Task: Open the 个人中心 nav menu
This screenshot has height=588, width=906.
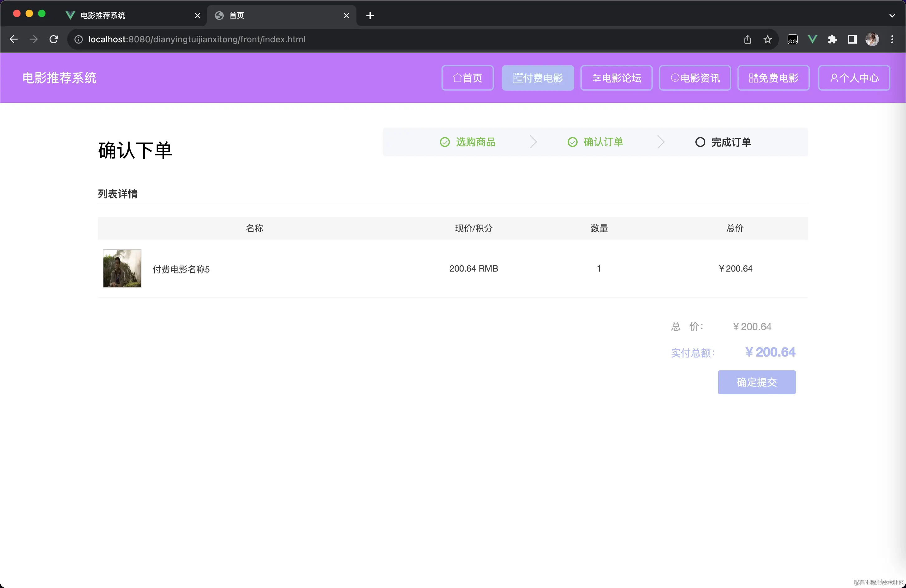Action: (x=854, y=78)
